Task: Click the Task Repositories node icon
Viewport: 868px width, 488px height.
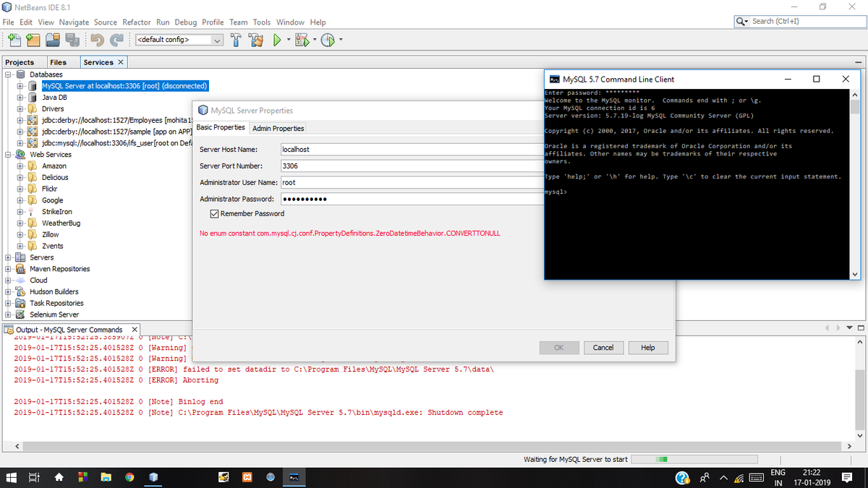Action: coord(21,303)
